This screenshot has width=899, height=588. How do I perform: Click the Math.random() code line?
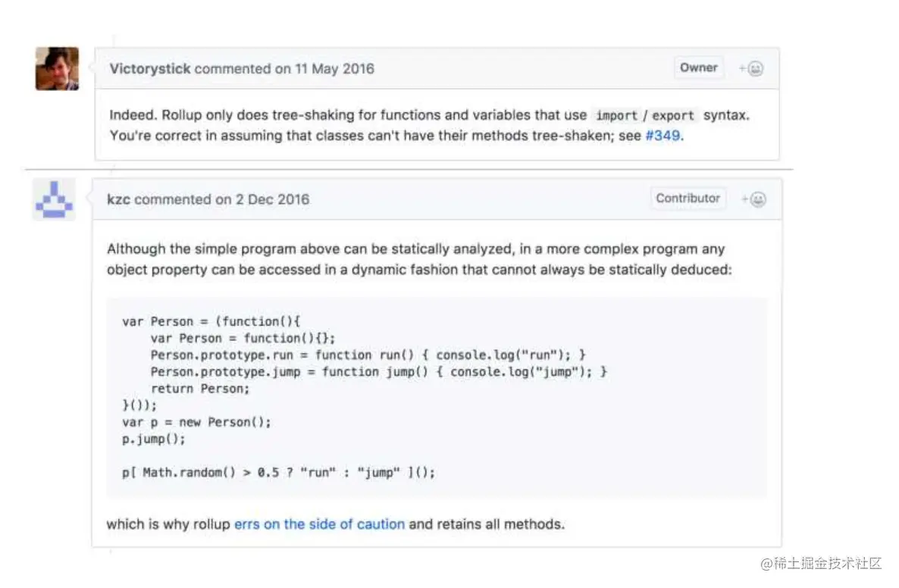[278, 472]
